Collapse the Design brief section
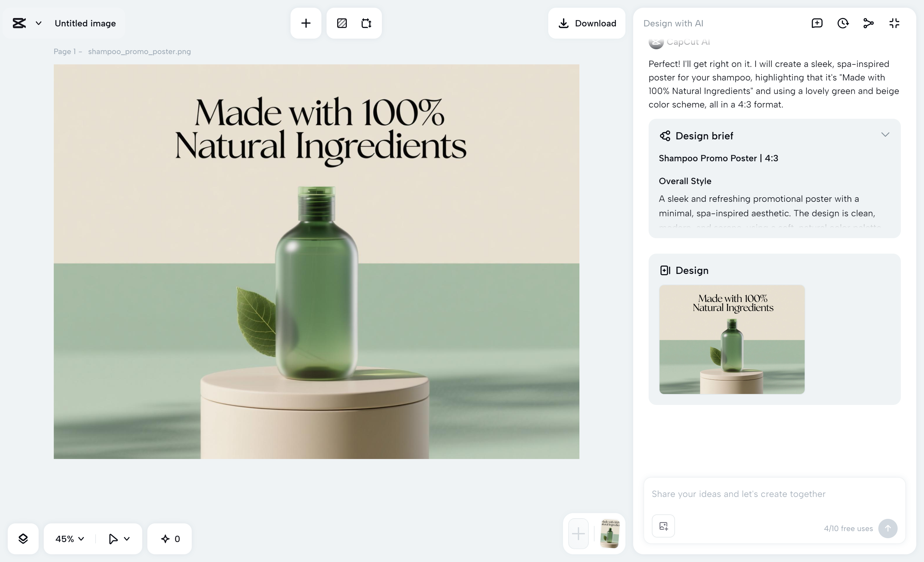 coord(885,135)
